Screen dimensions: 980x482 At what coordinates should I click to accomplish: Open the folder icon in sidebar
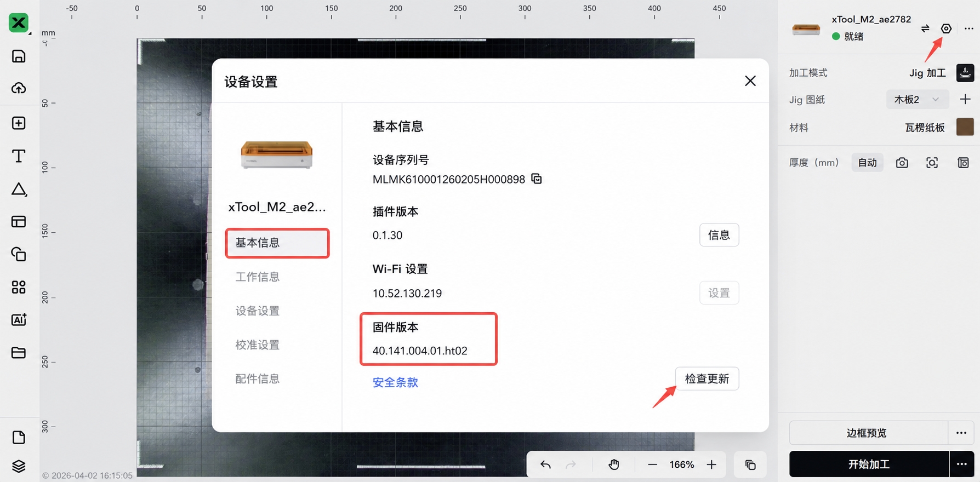click(x=19, y=353)
